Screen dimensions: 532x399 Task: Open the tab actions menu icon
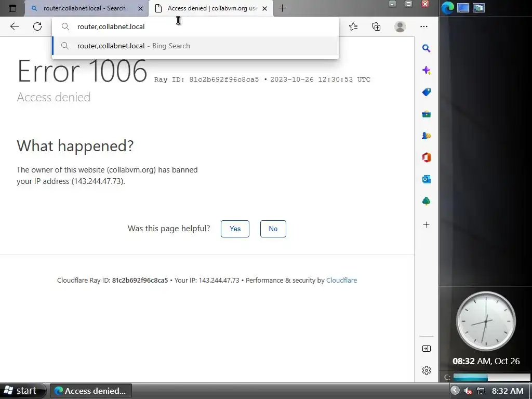pos(12,8)
